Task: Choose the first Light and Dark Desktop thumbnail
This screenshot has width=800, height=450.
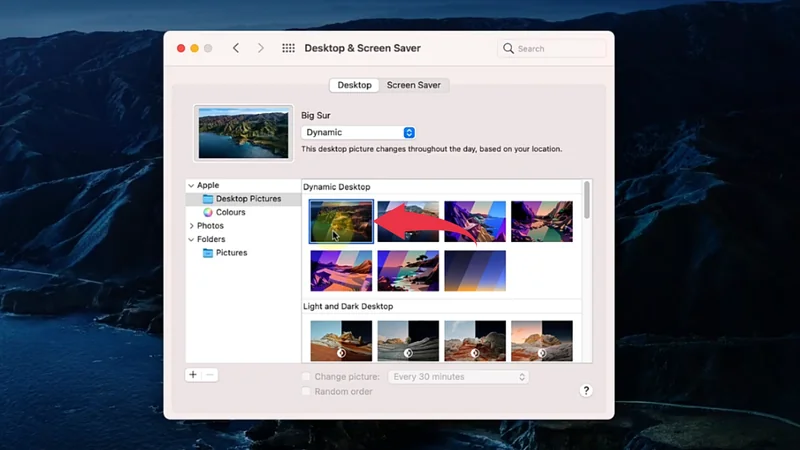Action: pos(341,340)
